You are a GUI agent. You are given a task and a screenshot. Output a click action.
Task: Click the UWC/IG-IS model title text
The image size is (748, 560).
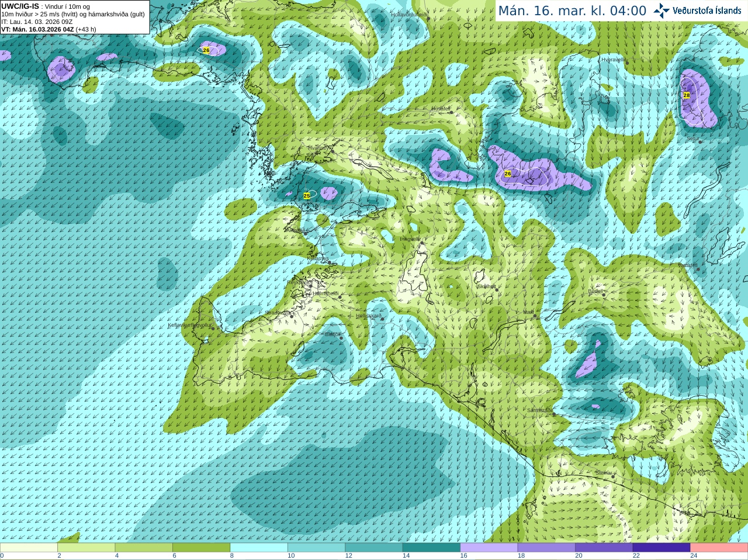point(20,6)
